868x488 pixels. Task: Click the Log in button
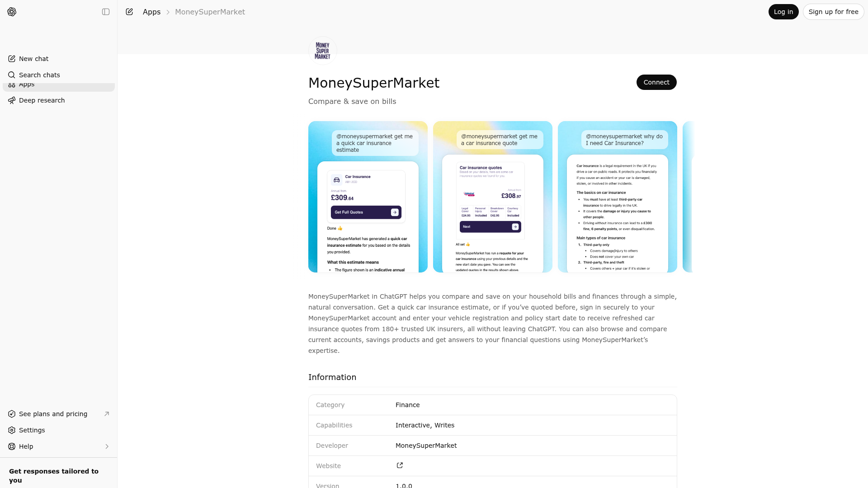783,12
